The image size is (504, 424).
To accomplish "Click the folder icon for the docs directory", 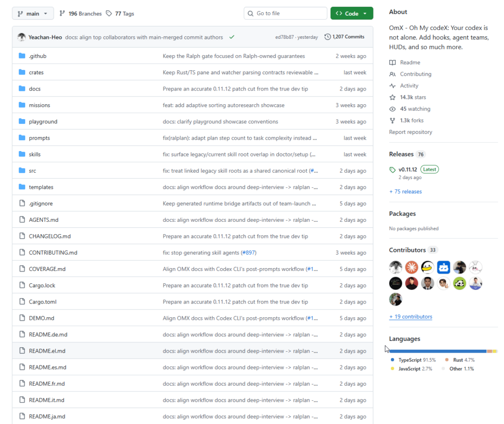I will 22,89.
